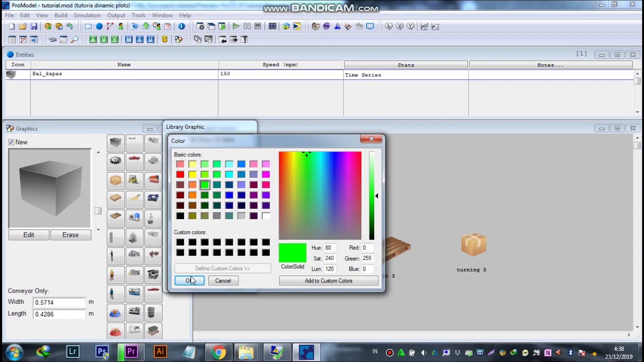Viewport: 644px width, 362px height.
Task: Click the conveyor Width field
Action: coord(60,302)
